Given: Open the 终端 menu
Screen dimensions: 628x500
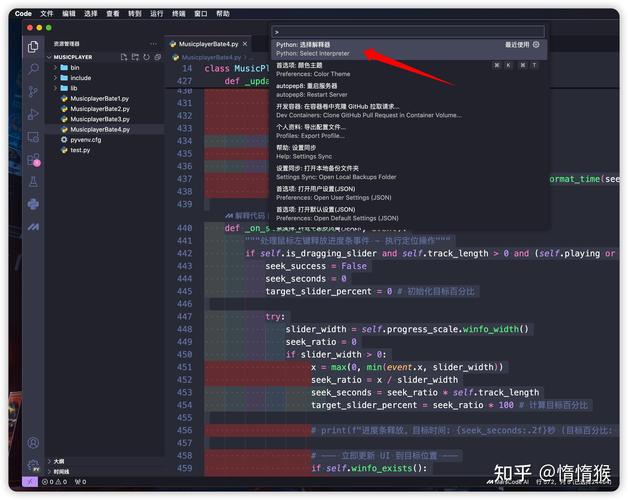Looking at the screenshot, I should 179,14.
